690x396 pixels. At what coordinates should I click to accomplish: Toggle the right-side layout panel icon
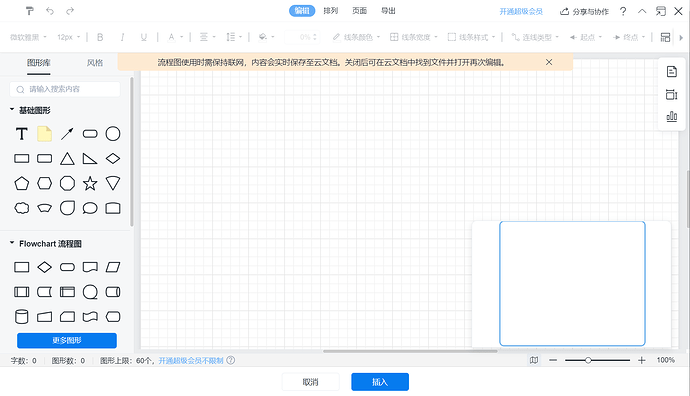[x=665, y=37]
